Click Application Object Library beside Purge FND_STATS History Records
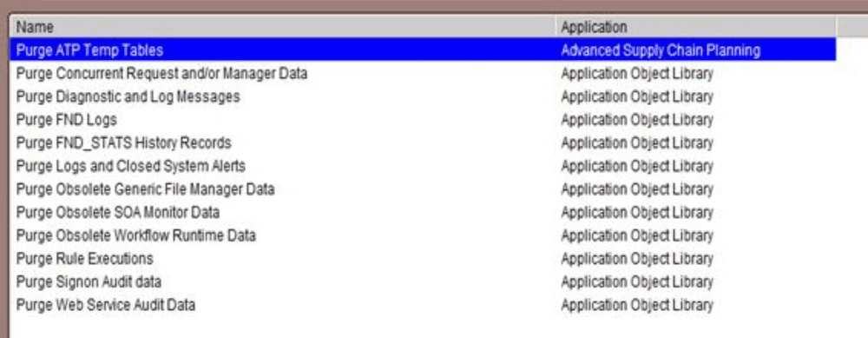This screenshot has width=868, height=338. tap(637, 143)
